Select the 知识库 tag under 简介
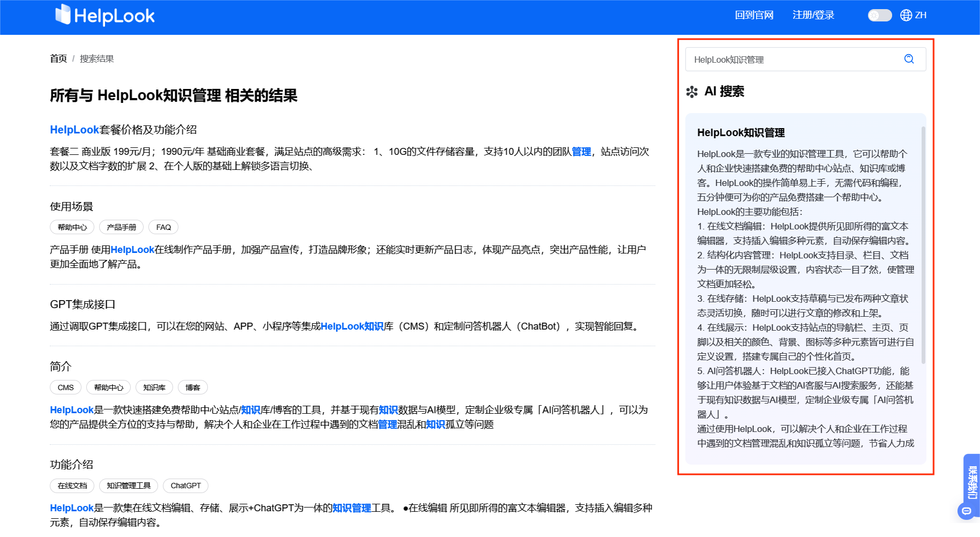The width and height of the screenshot is (980, 537). (154, 387)
